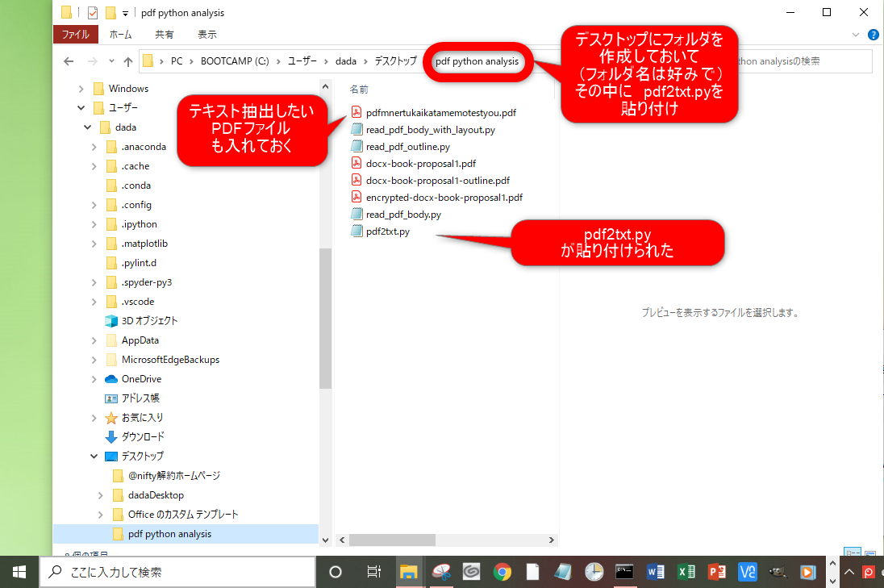Collapse the ユーザー folder in tree

pos(81,107)
